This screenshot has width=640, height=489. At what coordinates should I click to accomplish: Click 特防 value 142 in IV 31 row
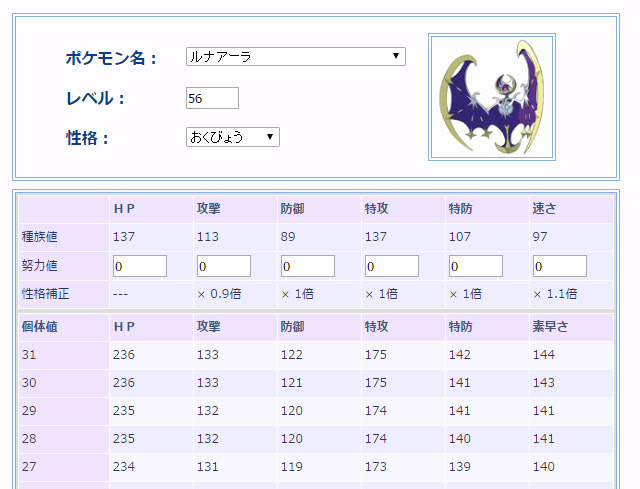(x=460, y=354)
